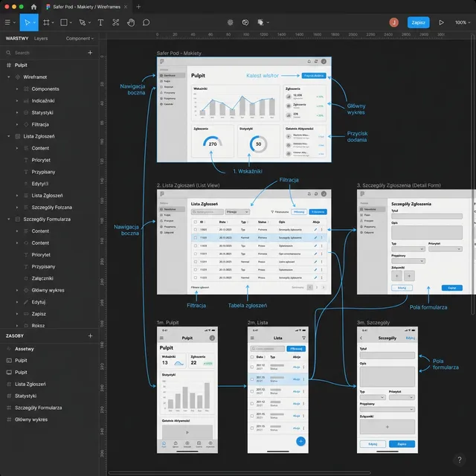This screenshot has height=476, width=476.
Task: Open the Typ dropdown in 3m. Szczegóły
Action: [373, 397]
